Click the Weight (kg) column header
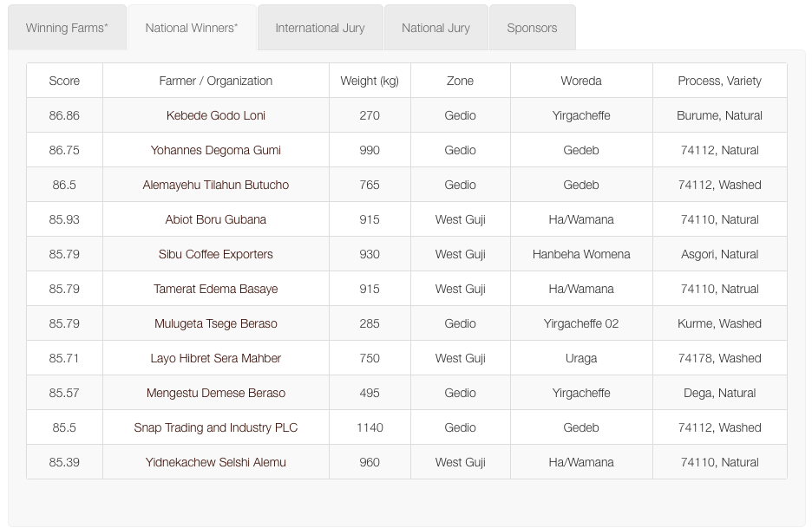 point(370,81)
